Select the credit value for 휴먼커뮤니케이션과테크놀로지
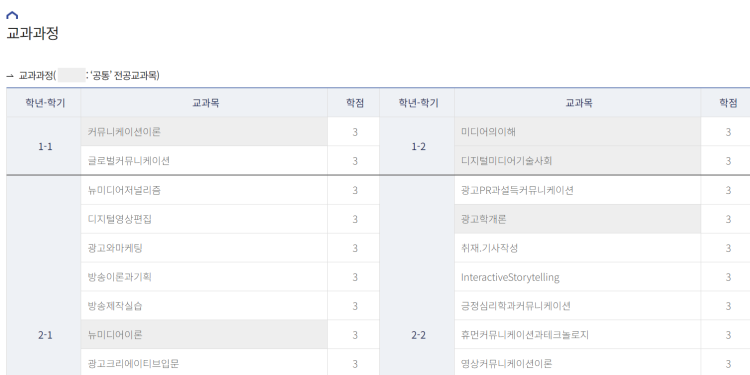 click(x=728, y=334)
